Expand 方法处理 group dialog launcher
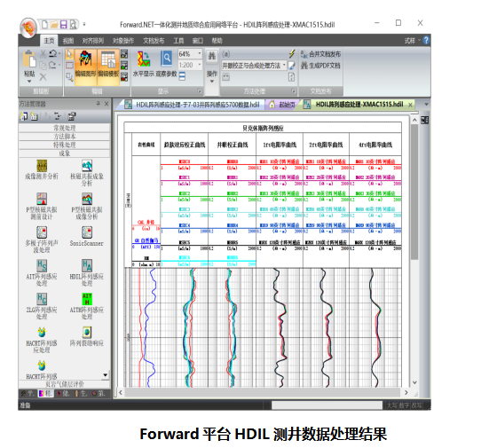Image resolution: width=489 pixels, height=448 pixels. (x=294, y=91)
